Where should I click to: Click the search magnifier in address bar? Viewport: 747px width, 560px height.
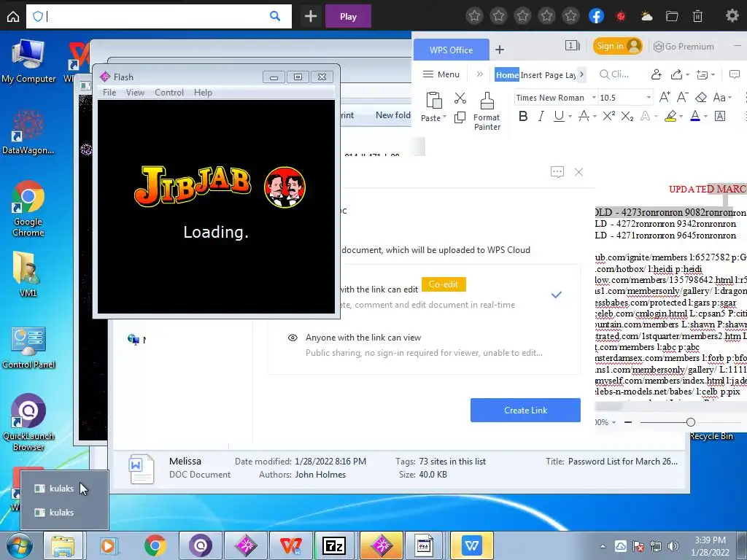pyautogui.click(x=275, y=16)
